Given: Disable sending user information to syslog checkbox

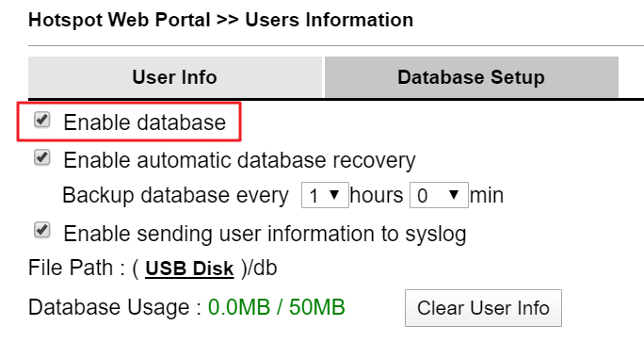Looking at the screenshot, I should [x=41, y=231].
